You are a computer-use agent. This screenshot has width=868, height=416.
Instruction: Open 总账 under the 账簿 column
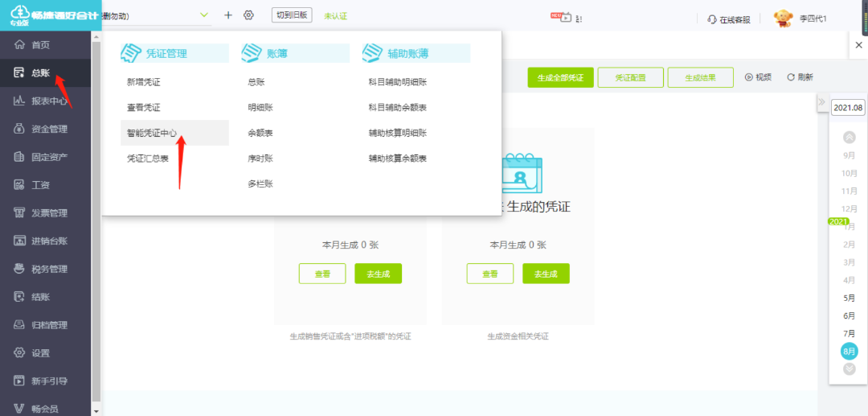point(256,82)
